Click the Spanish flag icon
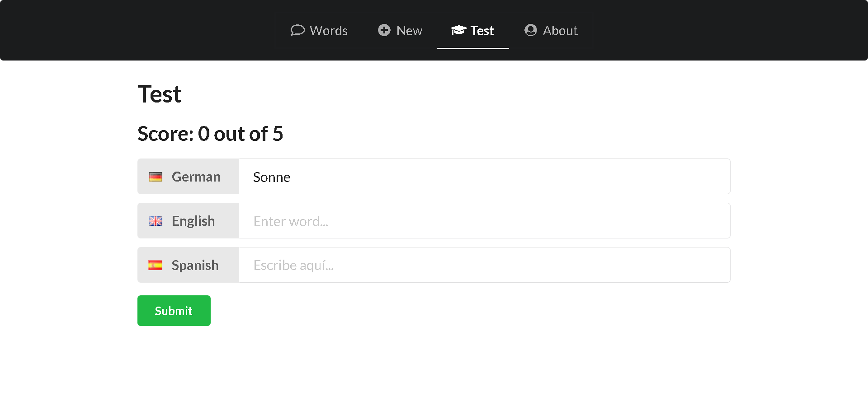This screenshot has height=415, width=868. pyautogui.click(x=156, y=265)
